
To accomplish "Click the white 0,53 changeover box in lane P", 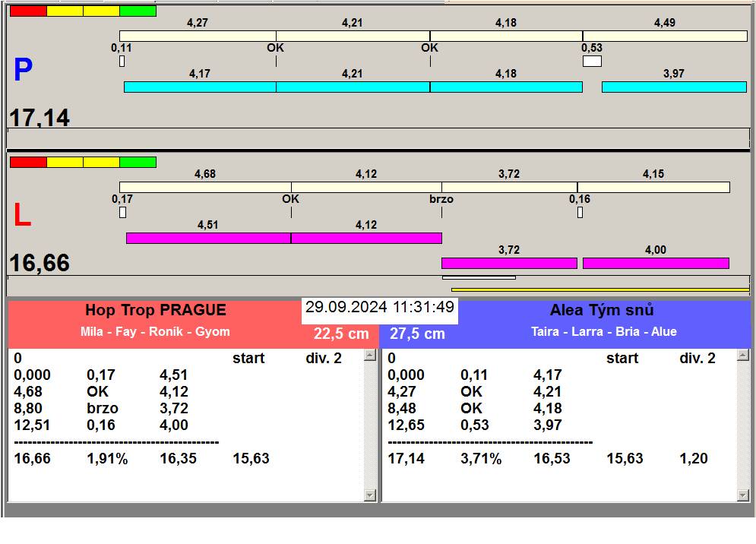I will click(592, 62).
